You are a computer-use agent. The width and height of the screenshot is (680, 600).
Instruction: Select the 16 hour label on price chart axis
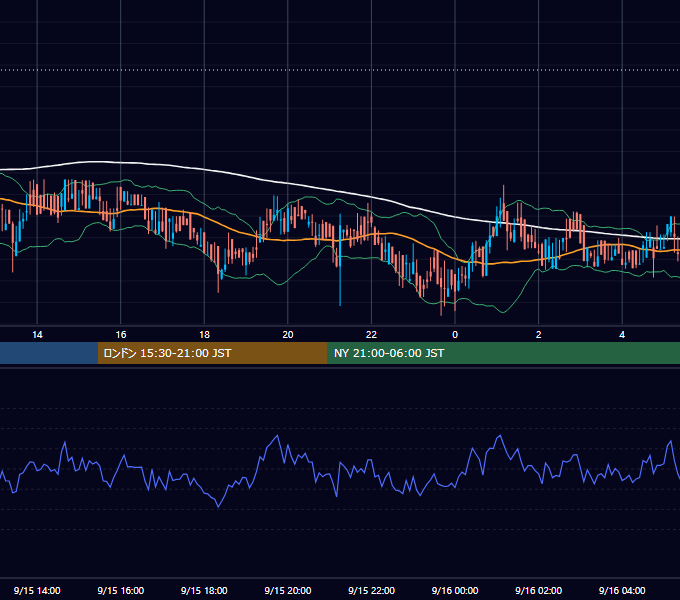121,335
